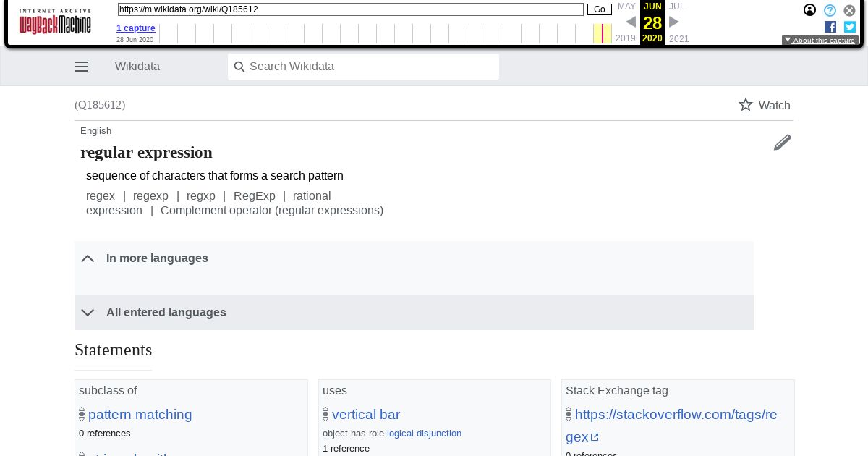Click the Statements heading
Screen dimensions: 868x456
click(x=114, y=350)
